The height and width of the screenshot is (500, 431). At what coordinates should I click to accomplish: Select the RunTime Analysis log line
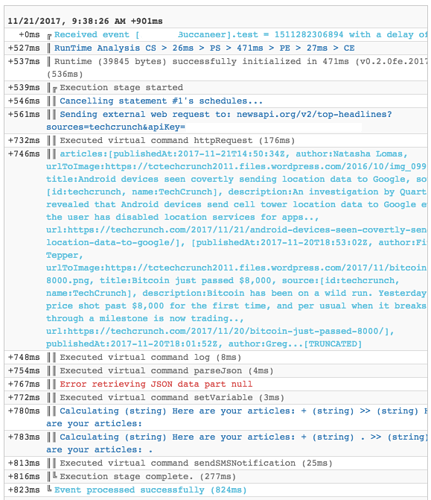[x=204, y=48]
